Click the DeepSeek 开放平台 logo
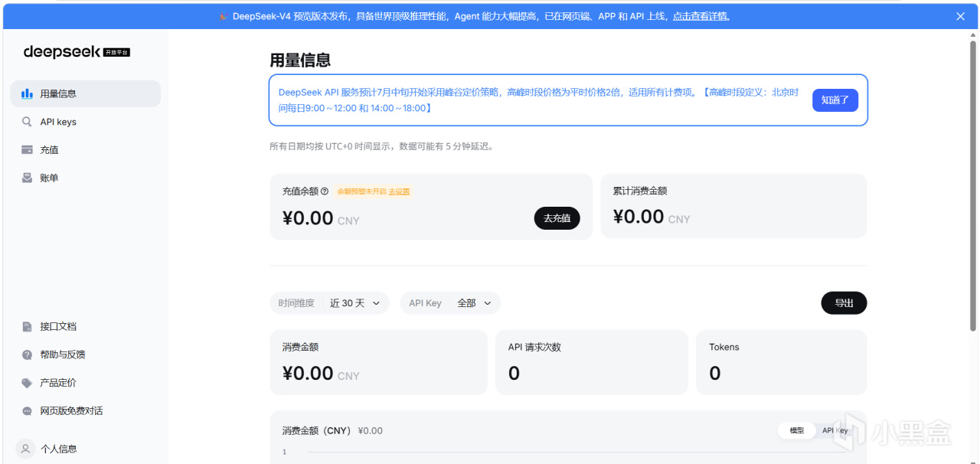The image size is (980, 464). point(77,51)
